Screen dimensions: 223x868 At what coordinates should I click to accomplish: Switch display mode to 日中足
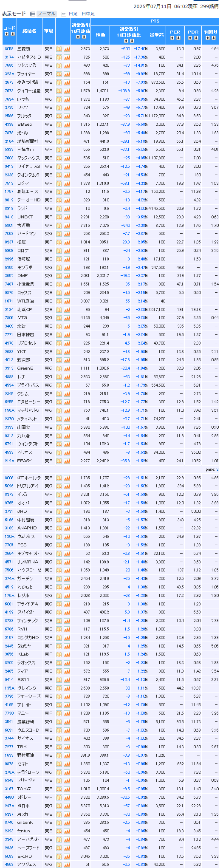(88, 14)
